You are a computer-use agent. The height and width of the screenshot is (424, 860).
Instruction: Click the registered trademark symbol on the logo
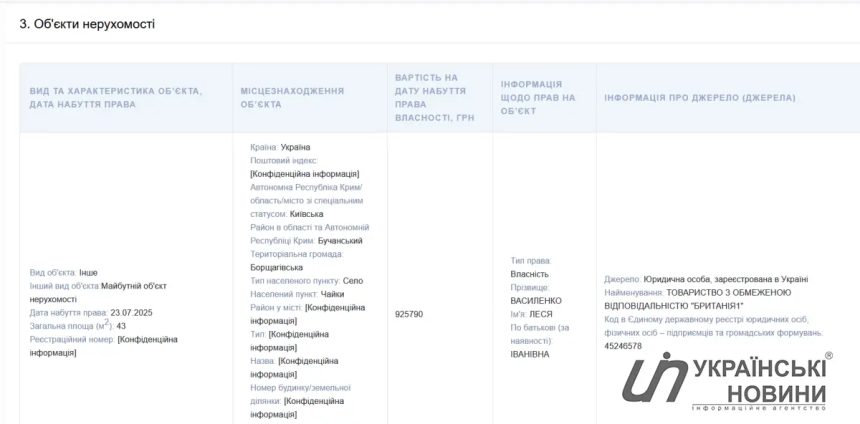point(828,356)
